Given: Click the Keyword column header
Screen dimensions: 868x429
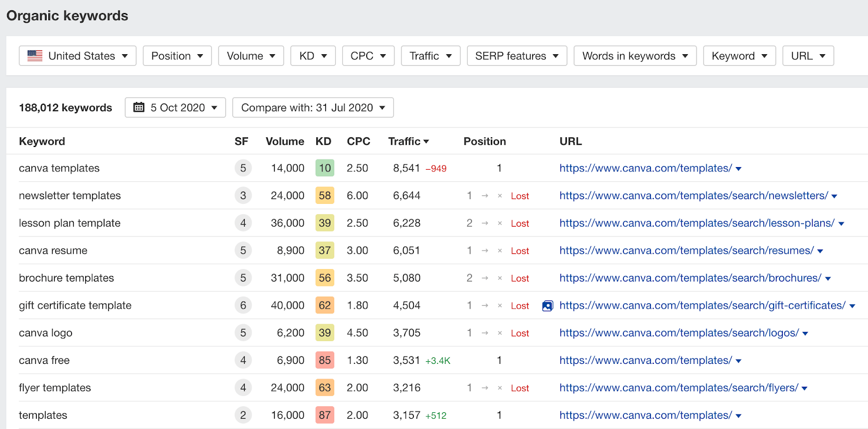Looking at the screenshot, I should [x=42, y=142].
